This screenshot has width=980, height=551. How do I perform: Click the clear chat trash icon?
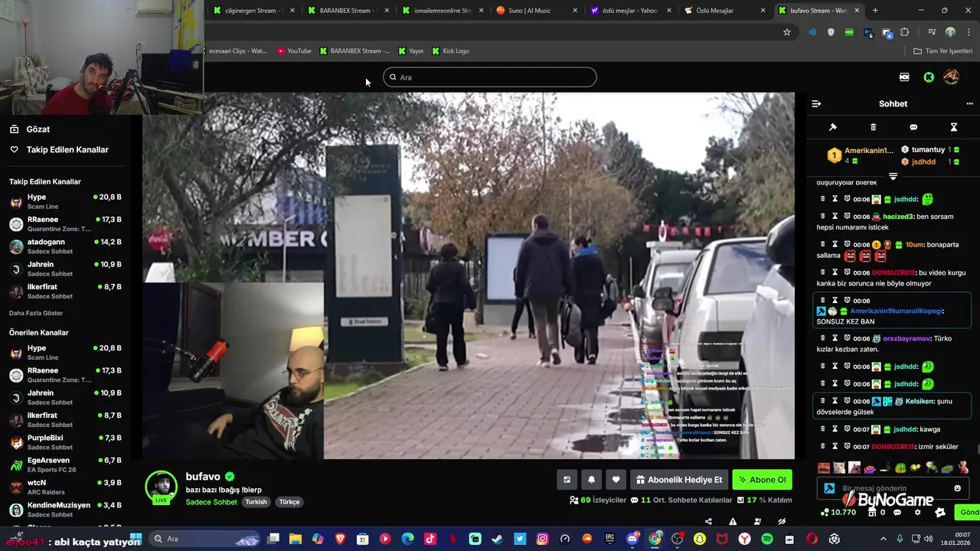[x=873, y=127]
